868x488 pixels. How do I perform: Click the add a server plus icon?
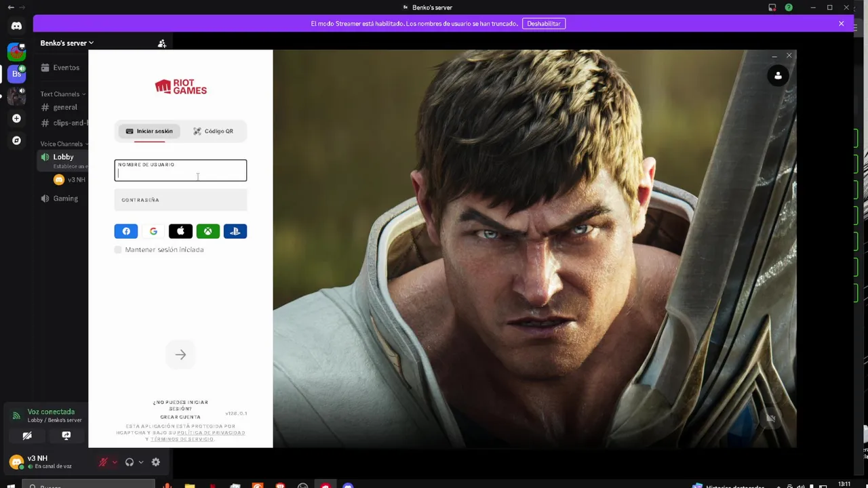(x=16, y=118)
